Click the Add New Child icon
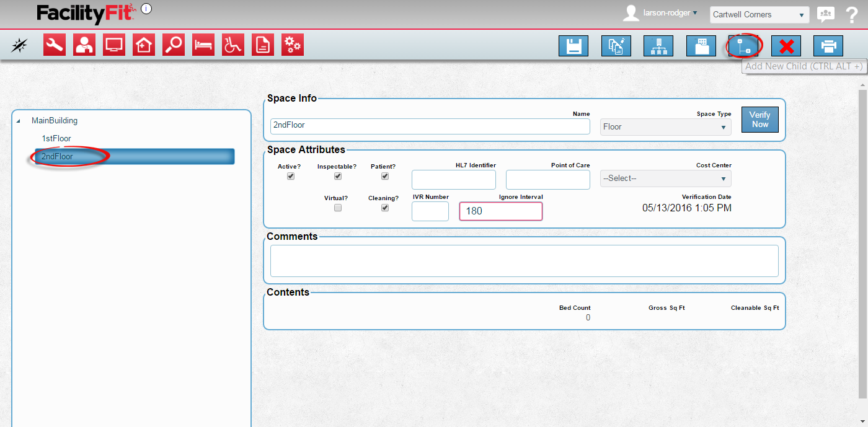The image size is (868, 427). (743, 46)
